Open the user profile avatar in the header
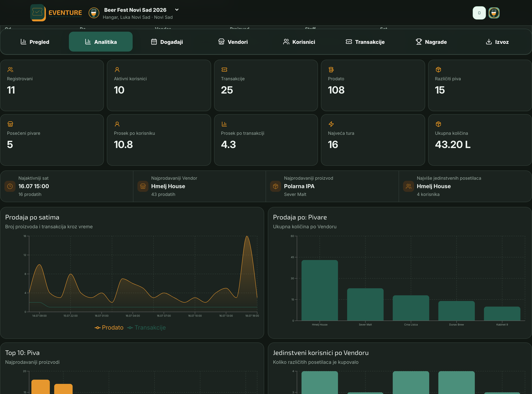 click(494, 13)
